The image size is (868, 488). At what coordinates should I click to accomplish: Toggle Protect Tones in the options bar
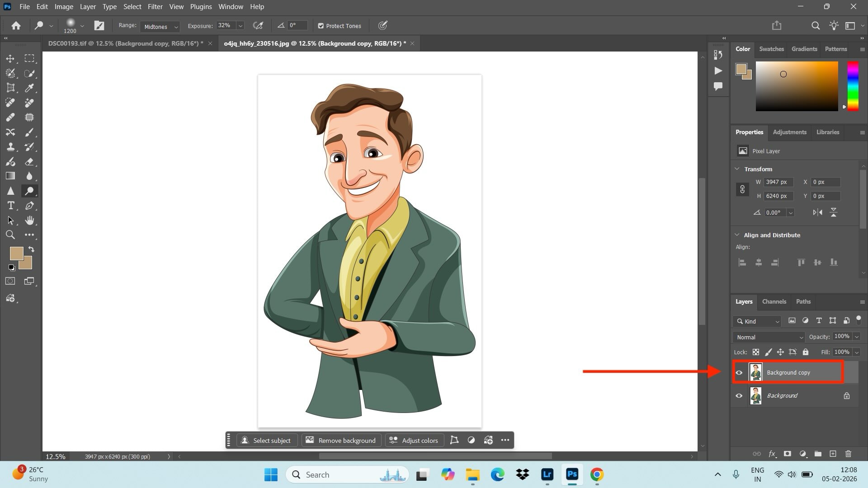click(x=321, y=26)
